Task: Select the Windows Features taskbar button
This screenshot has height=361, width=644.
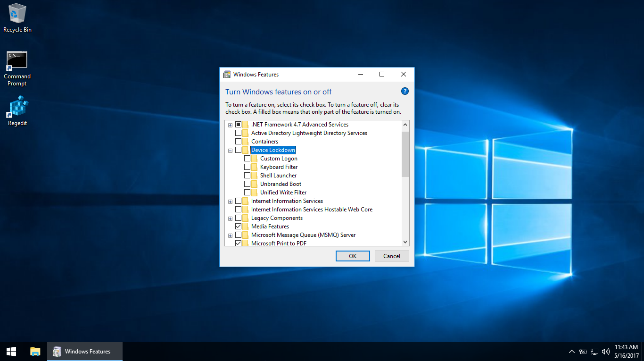Action: pyautogui.click(x=84, y=351)
